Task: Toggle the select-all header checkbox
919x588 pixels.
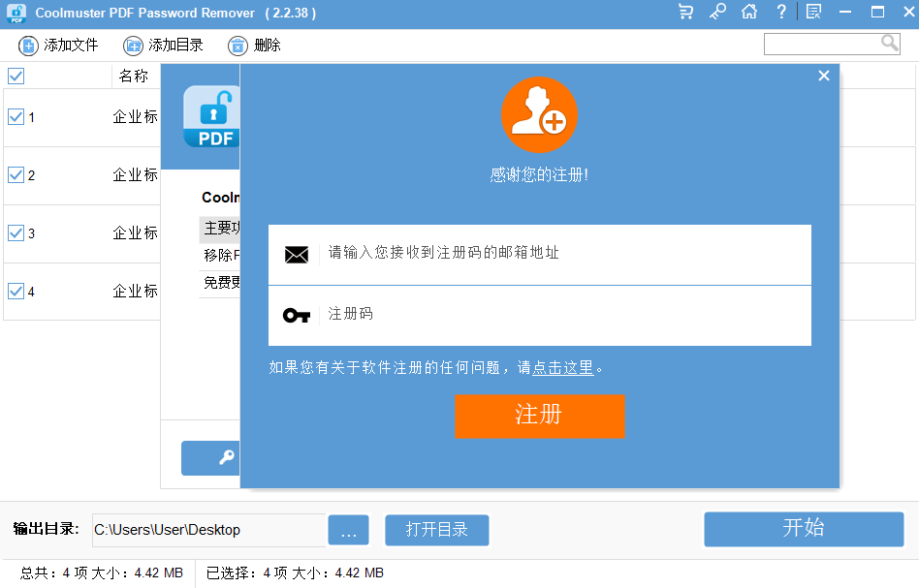Action: coord(16,77)
